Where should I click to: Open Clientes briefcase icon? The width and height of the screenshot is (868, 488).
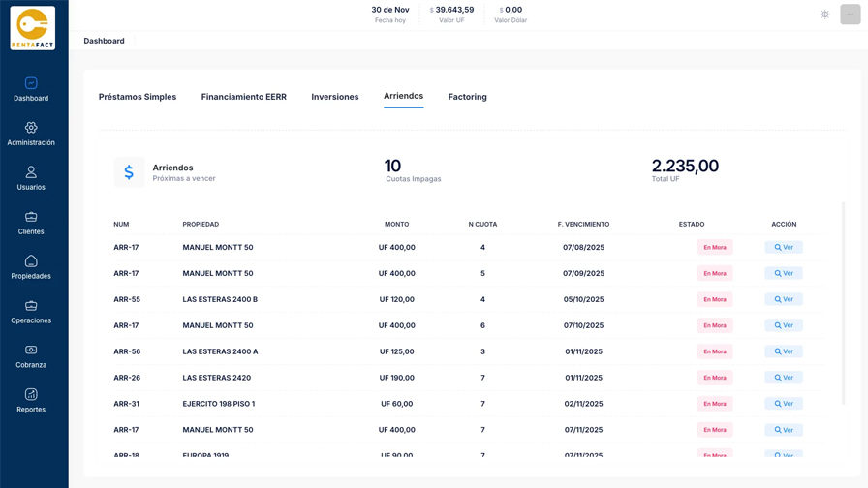[31, 217]
